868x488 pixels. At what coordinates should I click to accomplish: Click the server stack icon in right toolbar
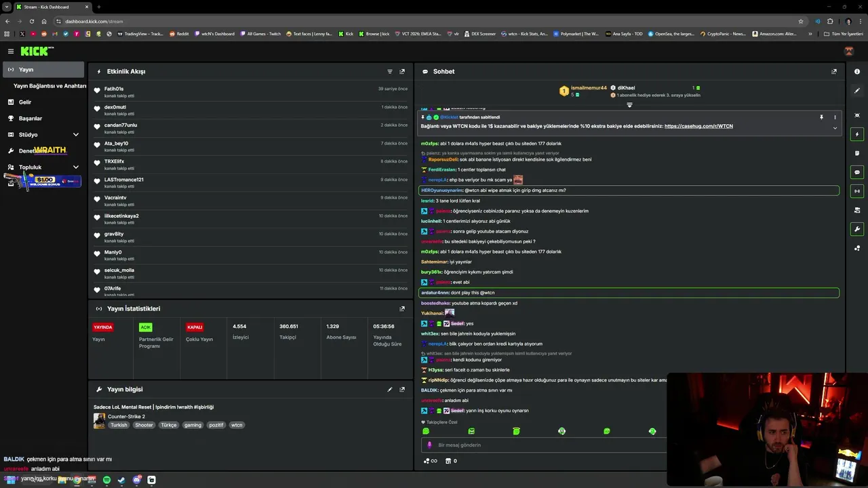pos(857,210)
